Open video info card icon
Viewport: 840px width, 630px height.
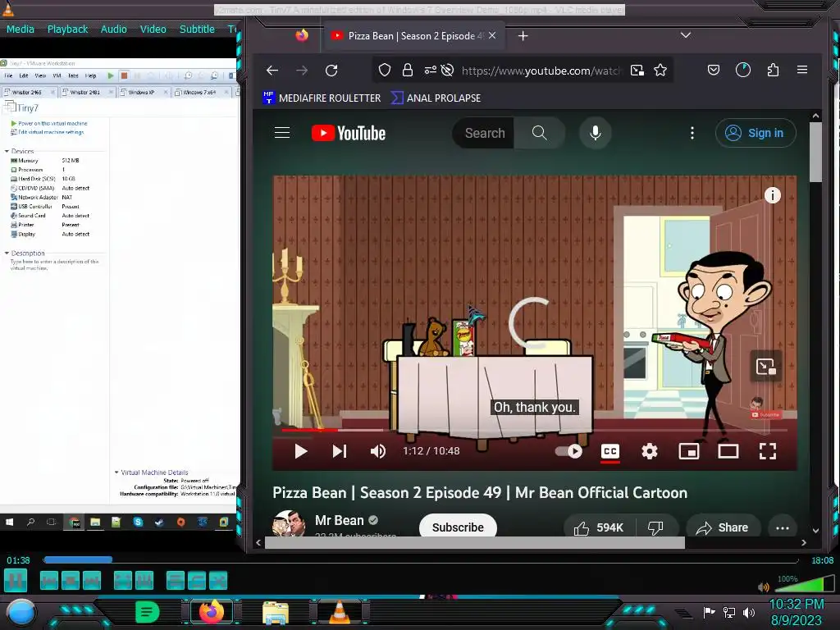pos(772,195)
